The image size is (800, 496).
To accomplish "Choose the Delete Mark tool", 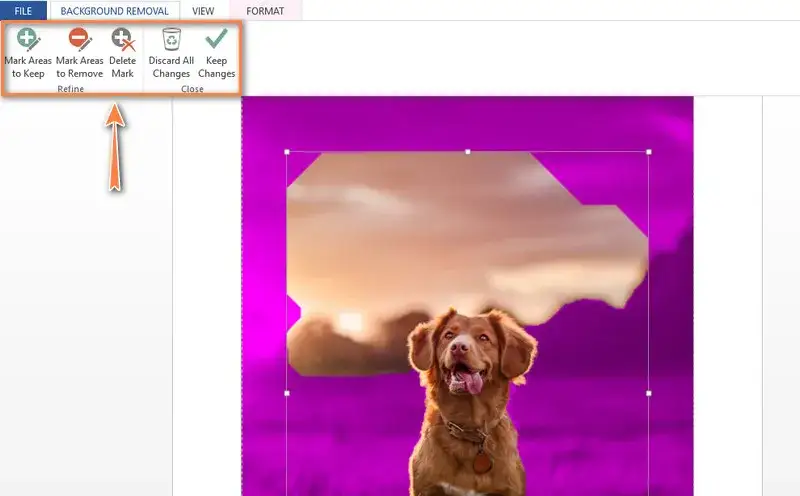I will pos(122,52).
